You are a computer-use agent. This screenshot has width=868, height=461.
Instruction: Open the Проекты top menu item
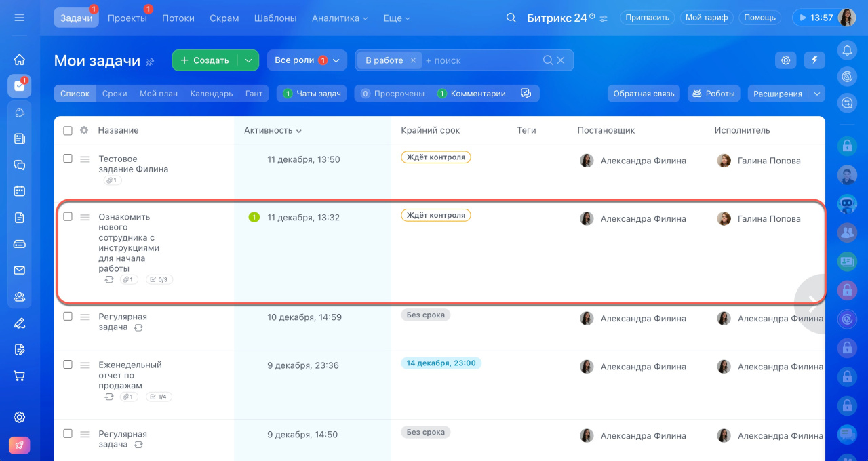tap(127, 18)
